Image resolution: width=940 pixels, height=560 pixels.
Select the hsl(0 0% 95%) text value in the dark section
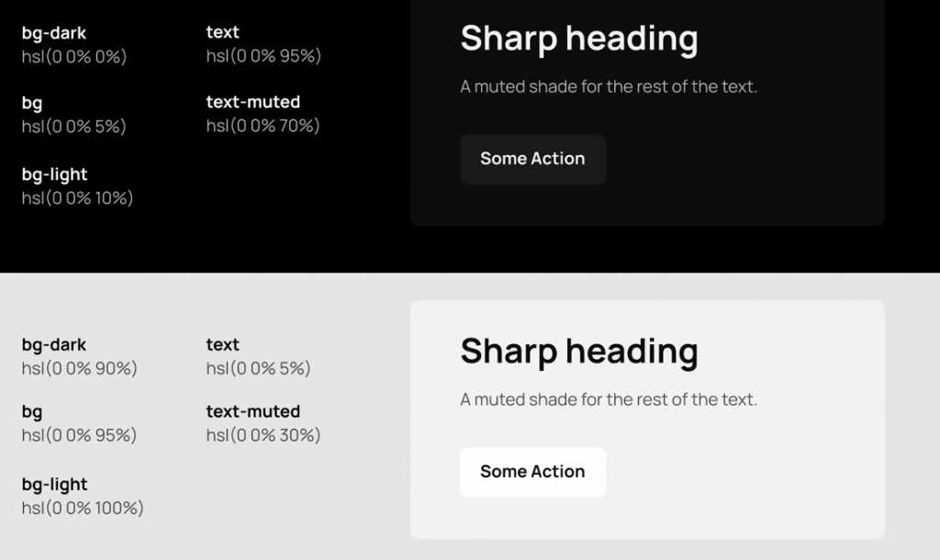point(263,57)
